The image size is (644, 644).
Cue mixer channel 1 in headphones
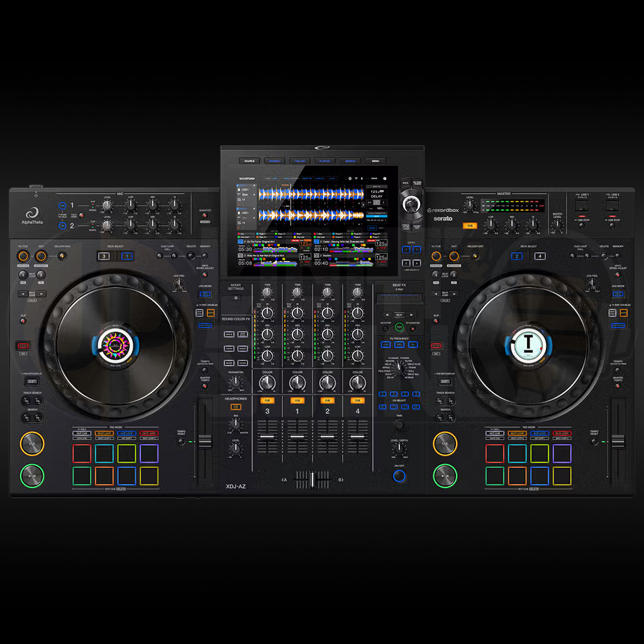pos(297,401)
